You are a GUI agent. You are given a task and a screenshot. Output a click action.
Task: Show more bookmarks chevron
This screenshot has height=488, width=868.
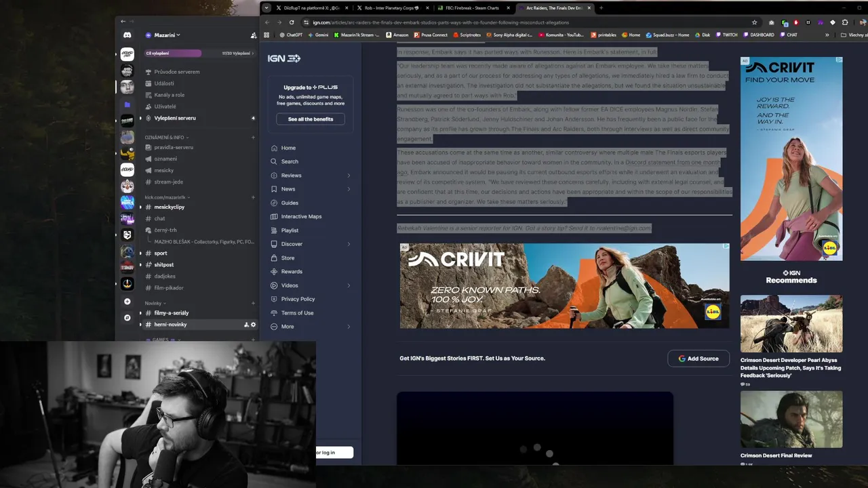click(827, 35)
